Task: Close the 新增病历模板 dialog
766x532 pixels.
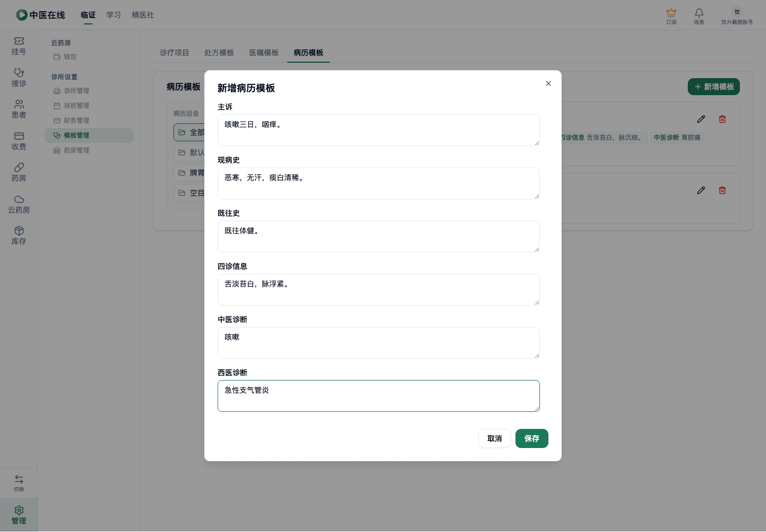Action: [x=548, y=83]
